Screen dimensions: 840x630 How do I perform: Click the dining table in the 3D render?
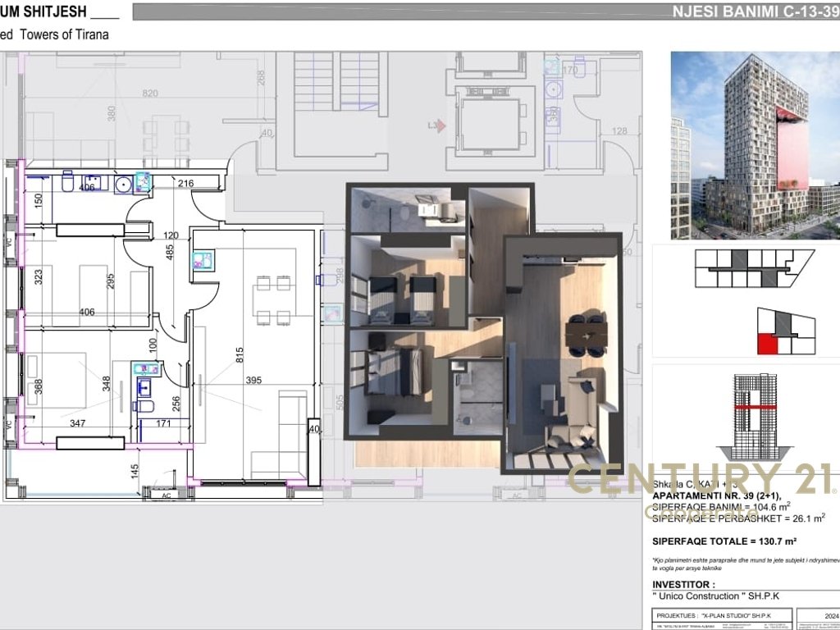point(587,336)
